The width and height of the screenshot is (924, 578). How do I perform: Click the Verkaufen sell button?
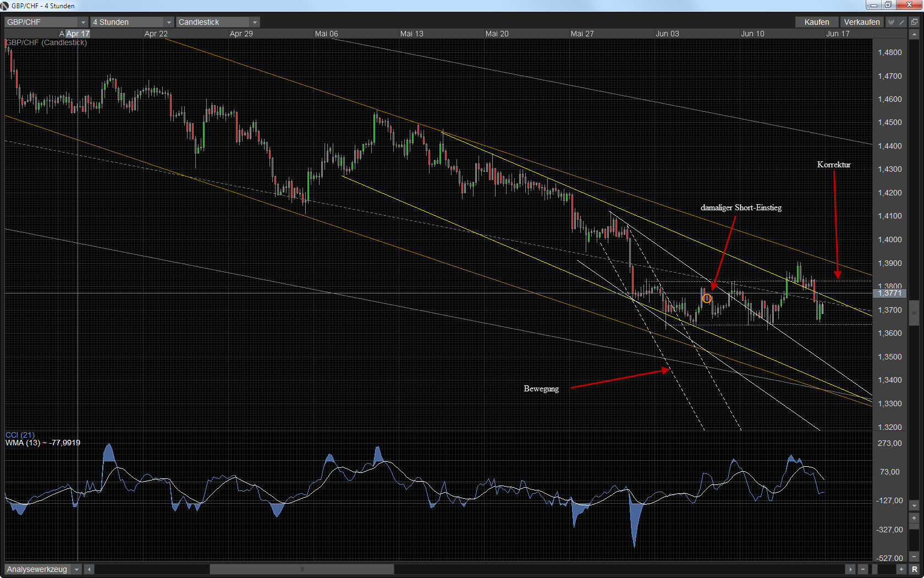862,22
